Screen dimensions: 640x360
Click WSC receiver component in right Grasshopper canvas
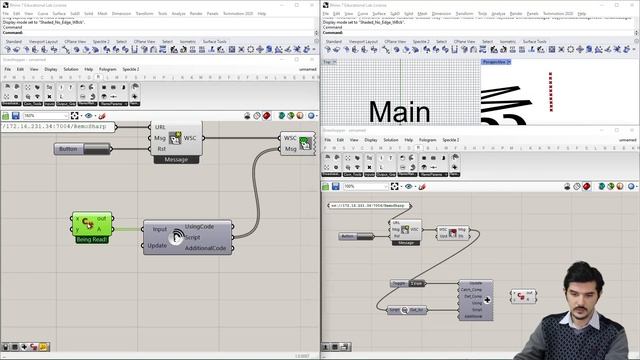(x=453, y=233)
